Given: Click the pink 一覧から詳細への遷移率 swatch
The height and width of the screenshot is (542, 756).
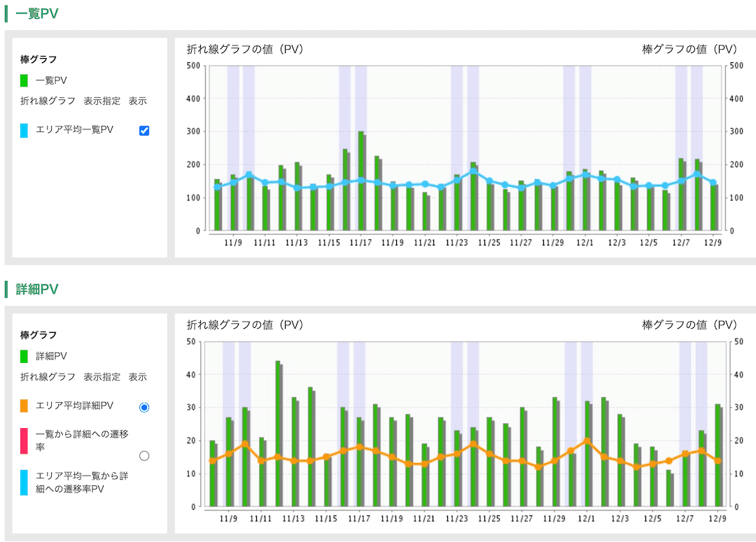Looking at the screenshot, I should tap(24, 441).
